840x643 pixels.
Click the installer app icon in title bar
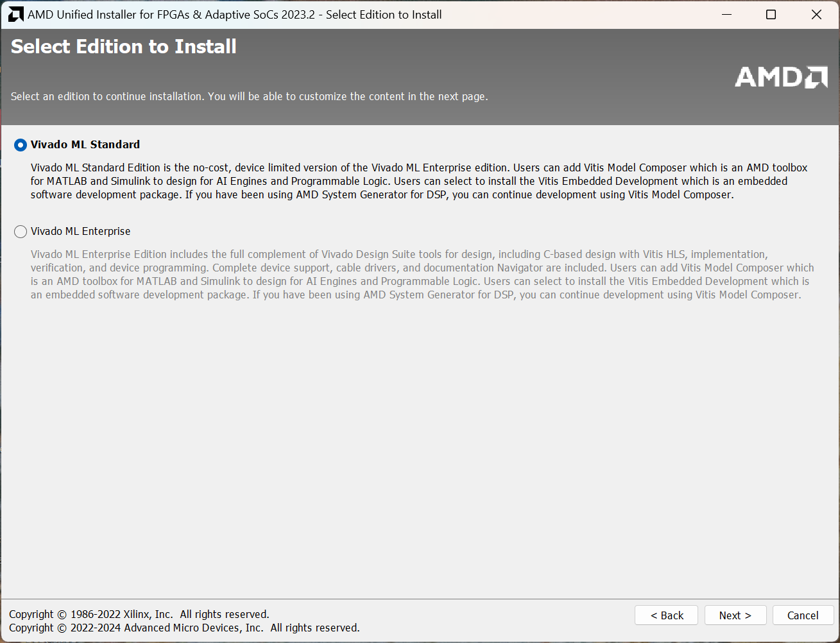coord(15,15)
